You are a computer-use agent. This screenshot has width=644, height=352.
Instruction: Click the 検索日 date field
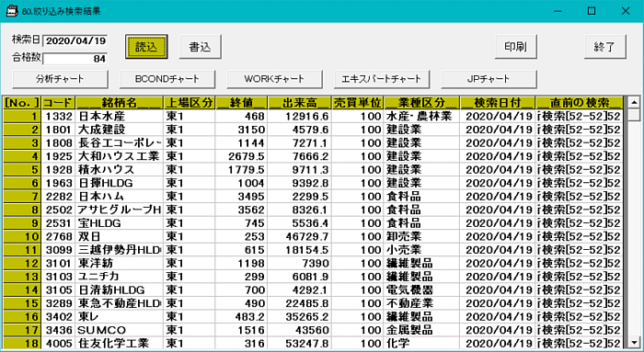tap(75, 40)
